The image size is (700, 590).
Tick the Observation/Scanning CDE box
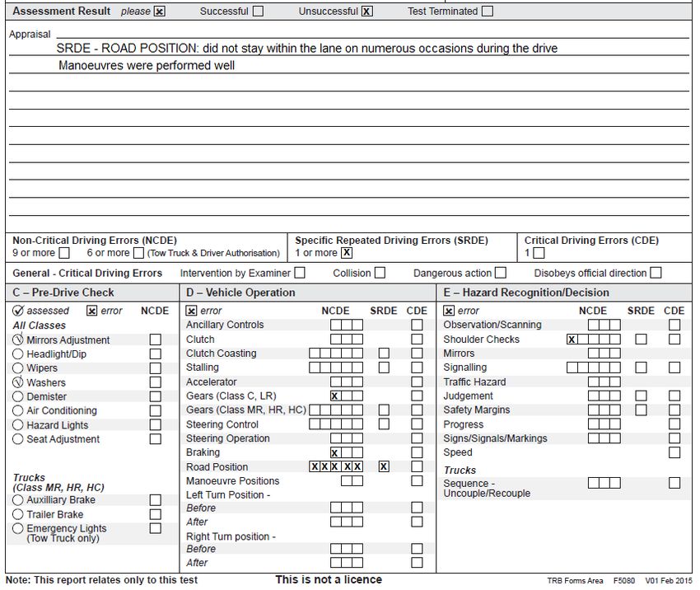pos(674,325)
